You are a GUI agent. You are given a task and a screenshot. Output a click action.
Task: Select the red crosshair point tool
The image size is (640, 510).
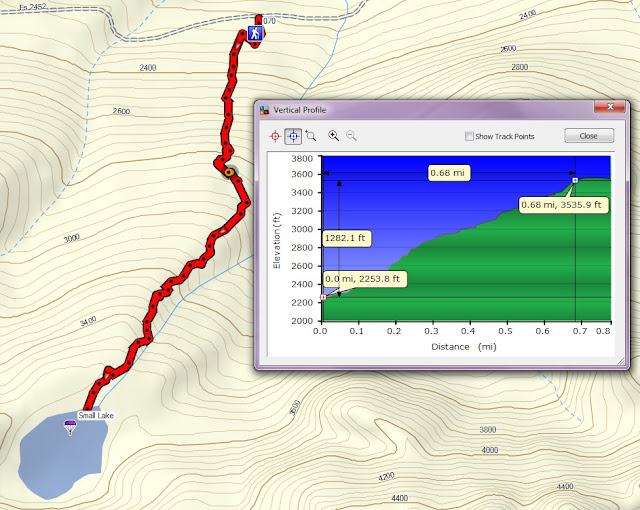pyautogui.click(x=276, y=136)
